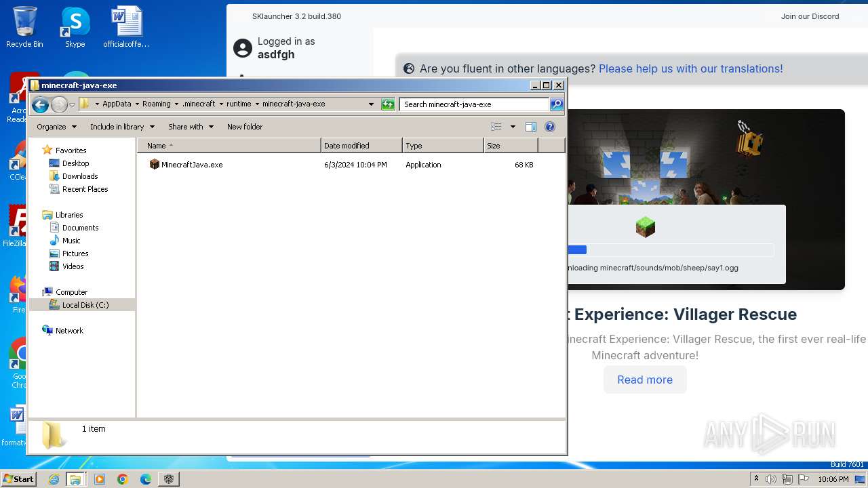Open the Start menu
The image size is (868, 488).
[18, 479]
